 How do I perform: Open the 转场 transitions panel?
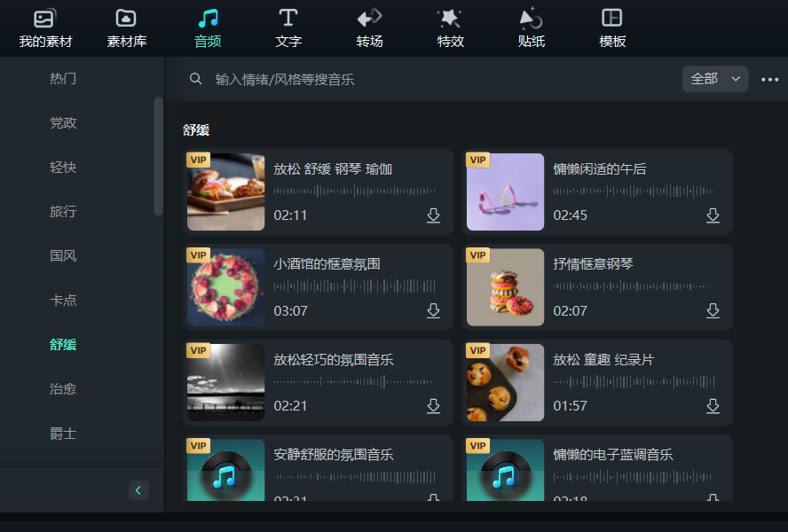pos(368,27)
